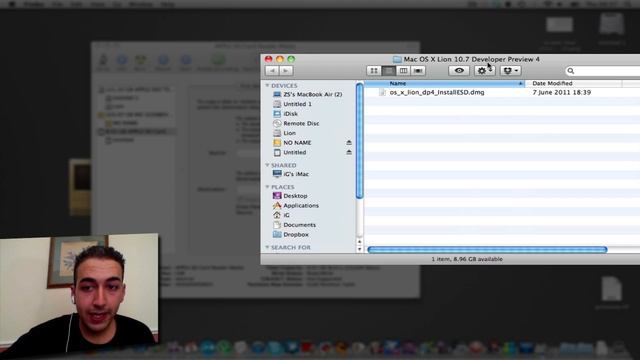Collapse the PLACES sidebar section
This screenshot has height=360, width=640.
(x=267, y=187)
